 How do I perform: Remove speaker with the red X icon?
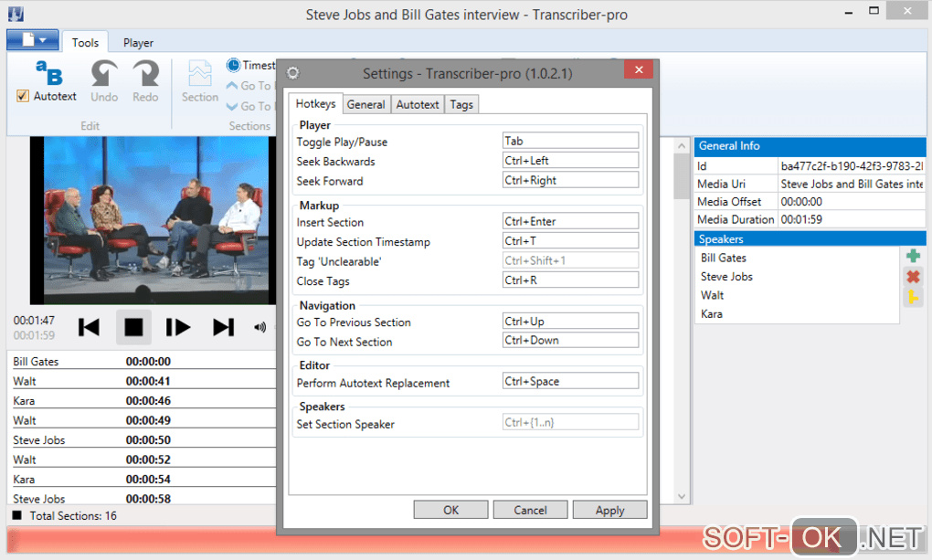coord(914,277)
